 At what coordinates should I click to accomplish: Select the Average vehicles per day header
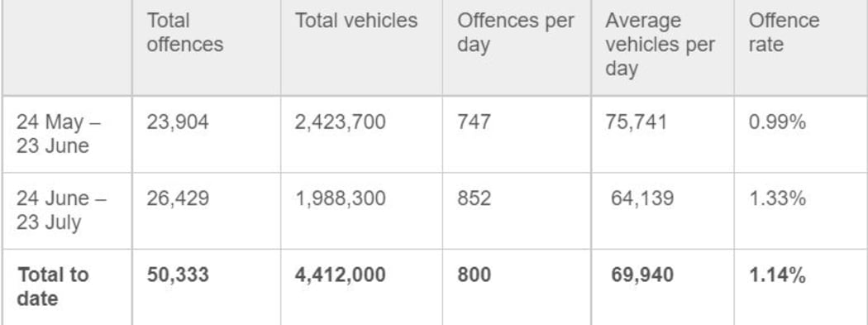pyautogui.click(x=660, y=45)
